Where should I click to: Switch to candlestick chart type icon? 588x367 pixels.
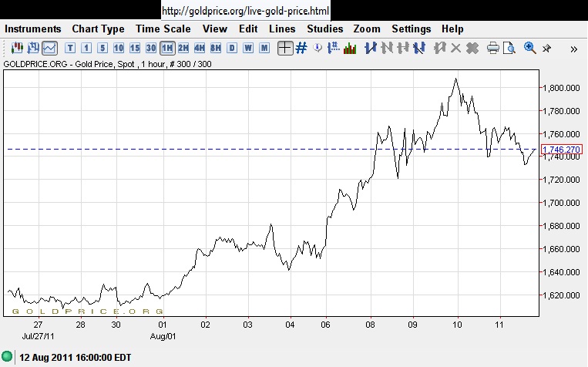click(x=15, y=48)
